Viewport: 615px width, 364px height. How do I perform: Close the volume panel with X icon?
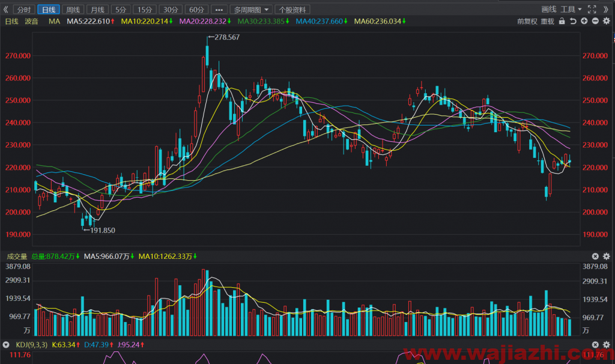[595, 256]
